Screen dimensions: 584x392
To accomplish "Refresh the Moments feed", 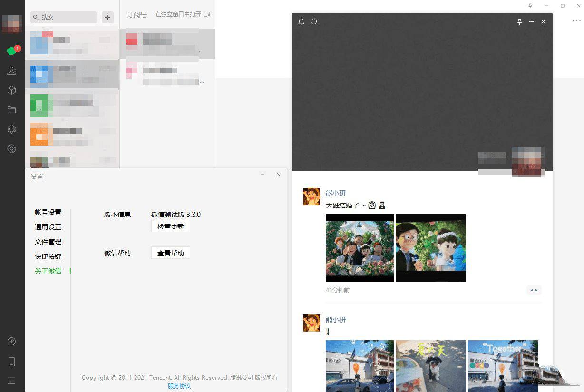I will point(314,21).
